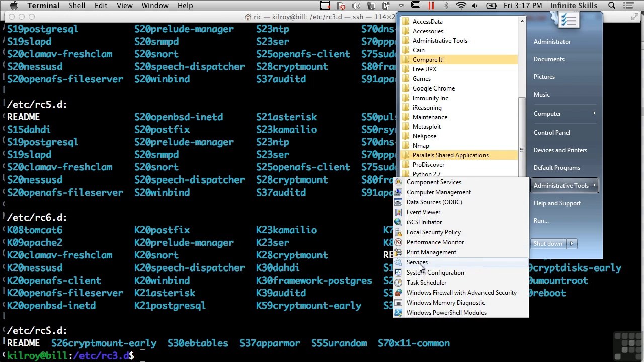Expand the Computer submenu arrow
This screenshot has width=644, height=362.
click(594, 113)
